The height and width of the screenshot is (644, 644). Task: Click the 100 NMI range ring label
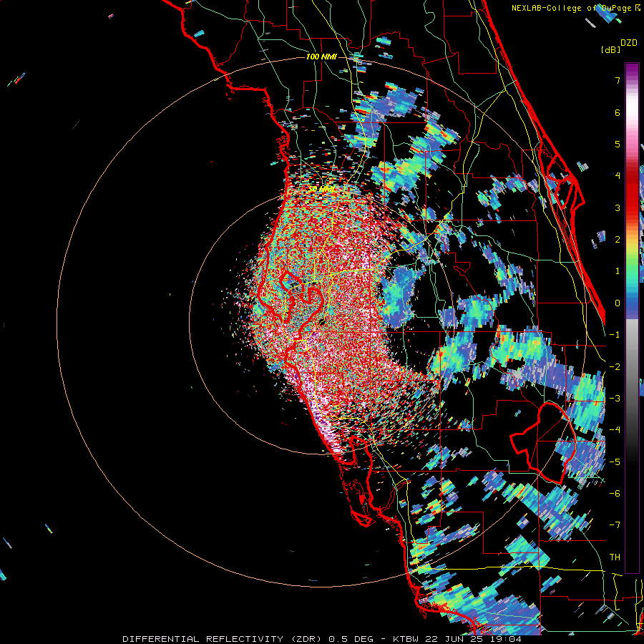click(x=321, y=57)
